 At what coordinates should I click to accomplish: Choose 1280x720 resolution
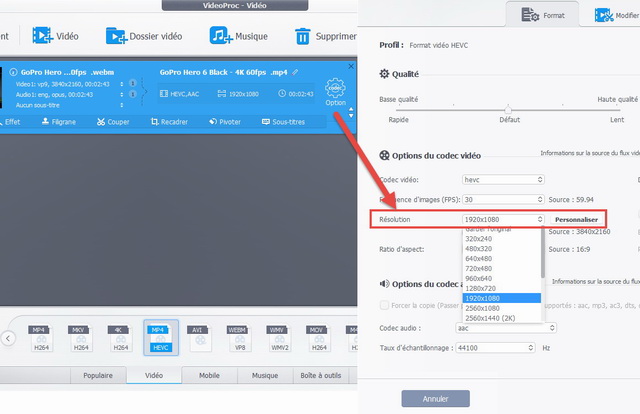click(x=502, y=288)
